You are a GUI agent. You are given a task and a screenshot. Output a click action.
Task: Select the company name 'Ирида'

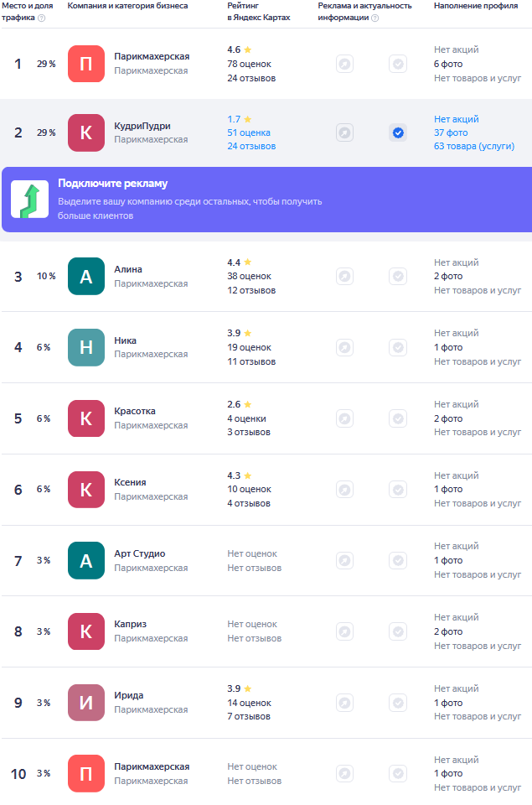tap(129, 695)
